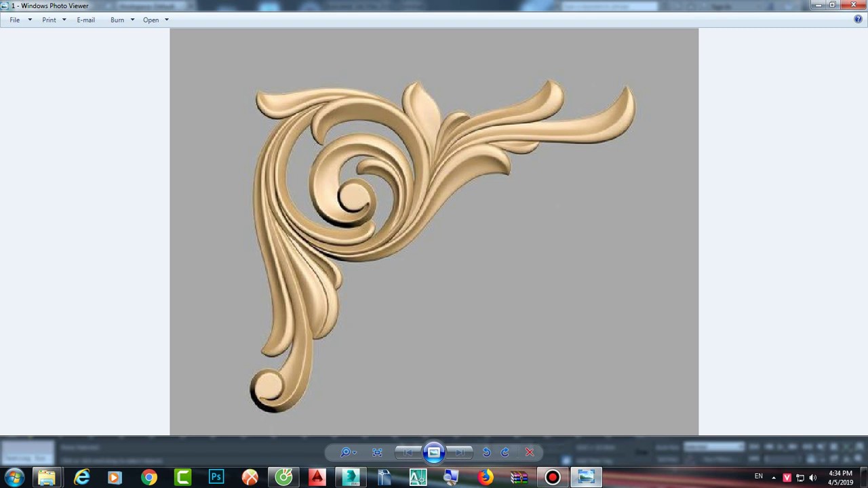This screenshot has height=488, width=868.
Task: Open the Burn menu
Action: tap(117, 20)
